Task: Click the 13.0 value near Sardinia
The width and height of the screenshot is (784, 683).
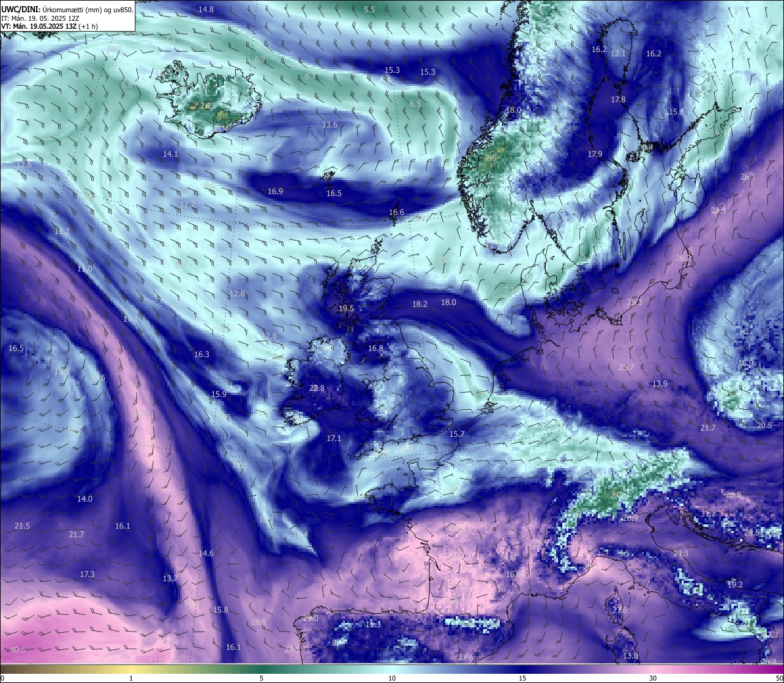Action: point(630,656)
